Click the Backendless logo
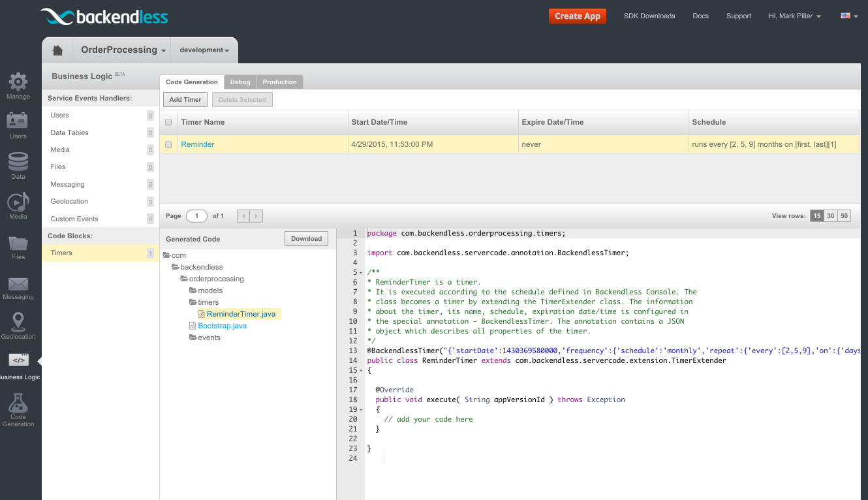 (x=104, y=16)
